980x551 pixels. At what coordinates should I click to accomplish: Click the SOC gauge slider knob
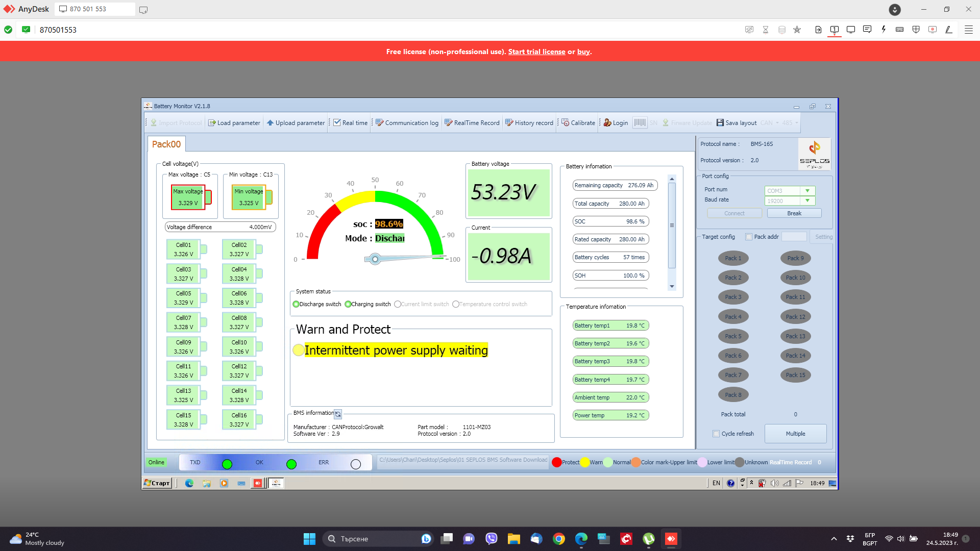(375, 259)
